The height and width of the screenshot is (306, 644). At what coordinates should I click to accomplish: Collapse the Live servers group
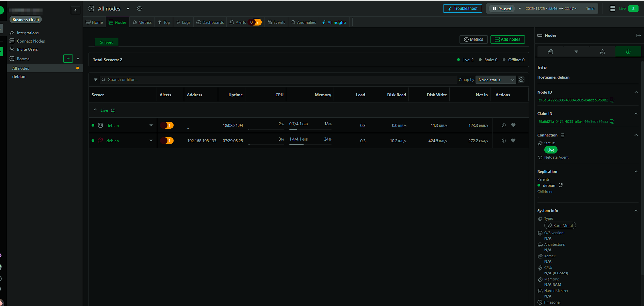pyautogui.click(x=95, y=110)
